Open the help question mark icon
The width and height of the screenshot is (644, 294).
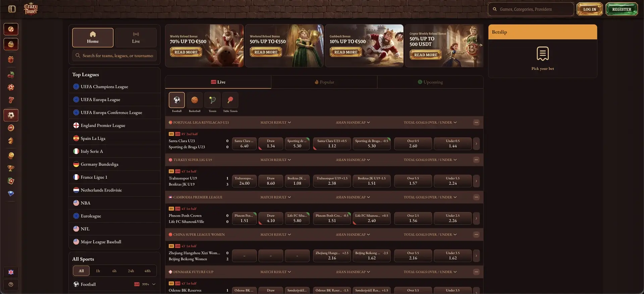pos(11,284)
